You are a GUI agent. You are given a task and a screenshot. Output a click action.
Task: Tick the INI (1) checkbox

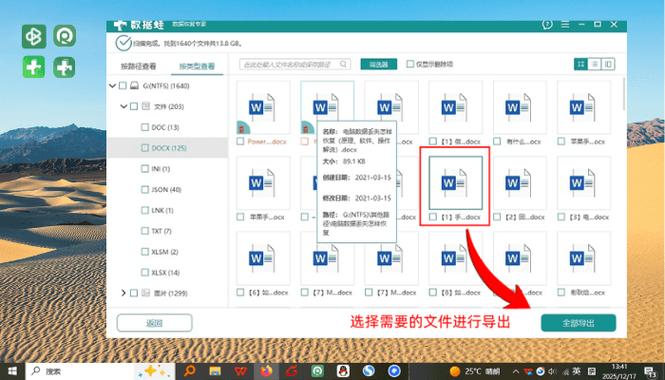click(x=145, y=169)
